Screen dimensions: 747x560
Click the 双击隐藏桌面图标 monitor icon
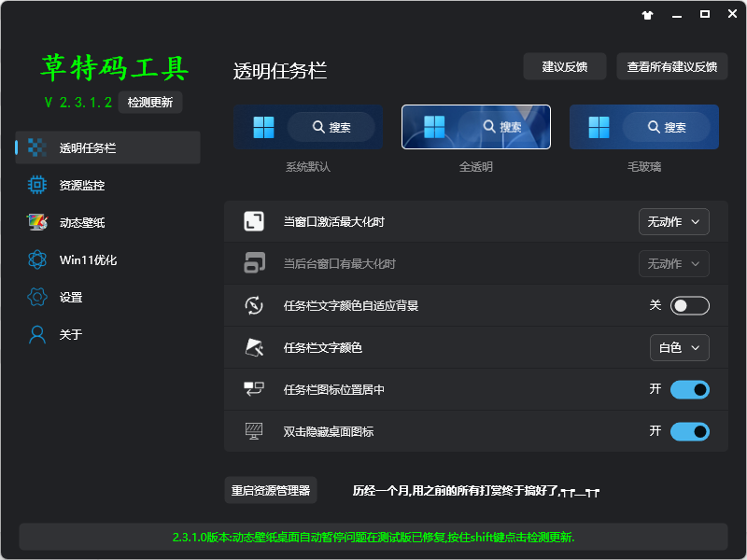pos(254,431)
